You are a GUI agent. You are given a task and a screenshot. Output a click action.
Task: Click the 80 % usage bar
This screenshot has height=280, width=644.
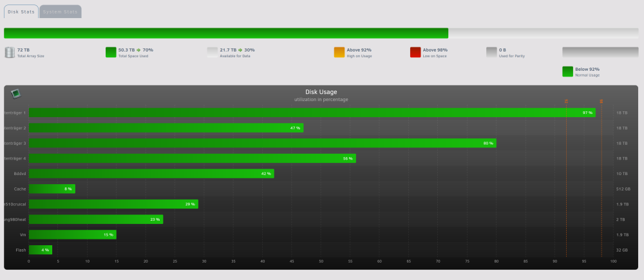pyautogui.click(x=263, y=143)
